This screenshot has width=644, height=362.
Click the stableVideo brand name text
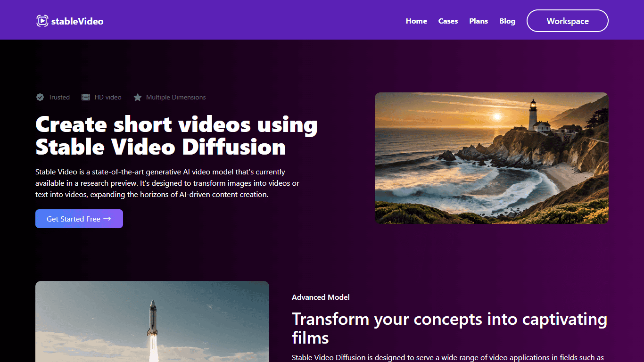point(77,21)
